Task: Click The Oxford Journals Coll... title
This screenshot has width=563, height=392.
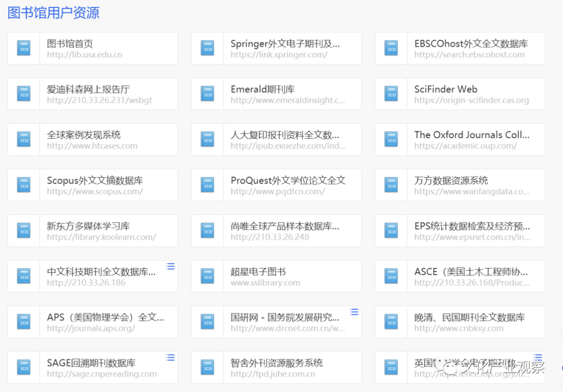Action: (x=472, y=135)
